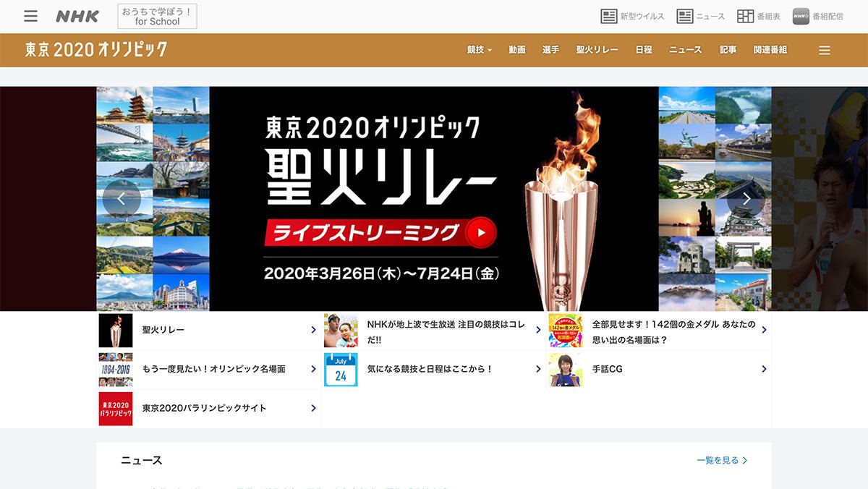Screen dimensions: 868x489
Task: Click the ライブストリーミング play button banner
Action: click(x=380, y=232)
